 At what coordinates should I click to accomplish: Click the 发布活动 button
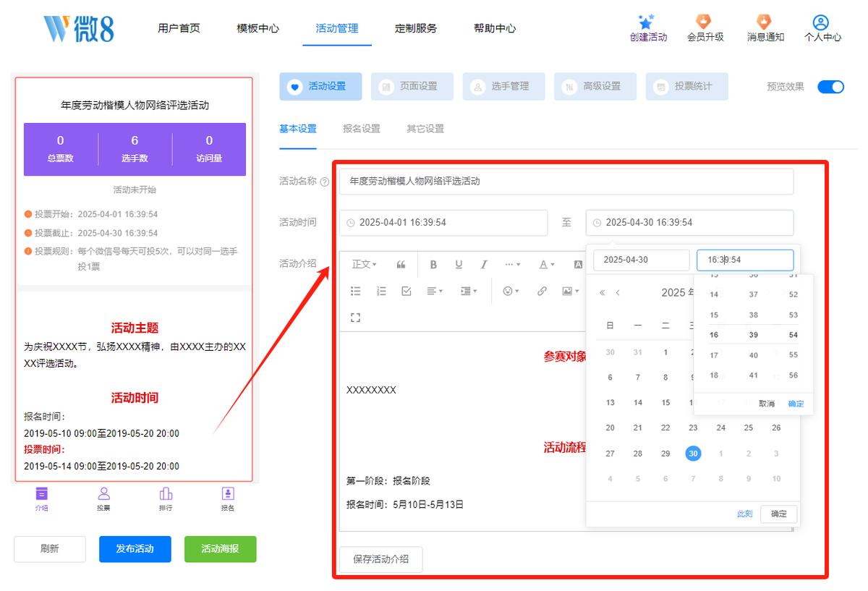[135, 549]
